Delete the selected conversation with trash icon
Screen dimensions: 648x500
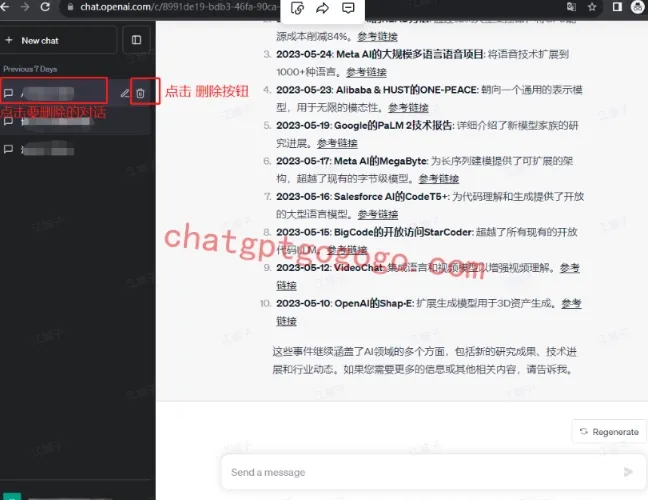pyautogui.click(x=141, y=93)
